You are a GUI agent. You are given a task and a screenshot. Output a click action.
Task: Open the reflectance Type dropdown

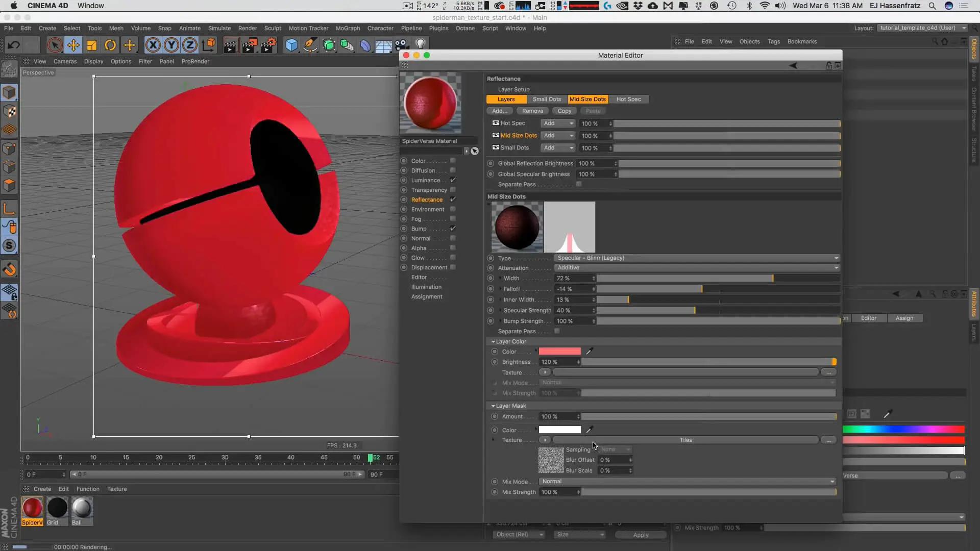pos(697,258)
